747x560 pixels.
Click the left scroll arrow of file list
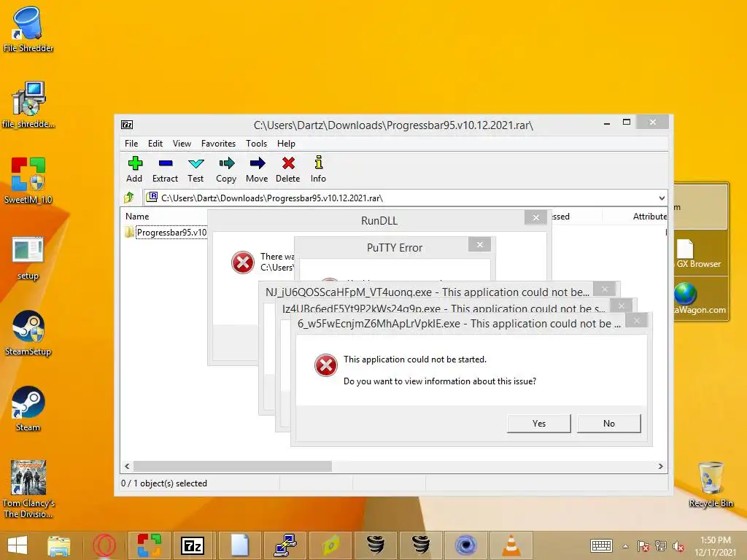[x=127, y=466]
